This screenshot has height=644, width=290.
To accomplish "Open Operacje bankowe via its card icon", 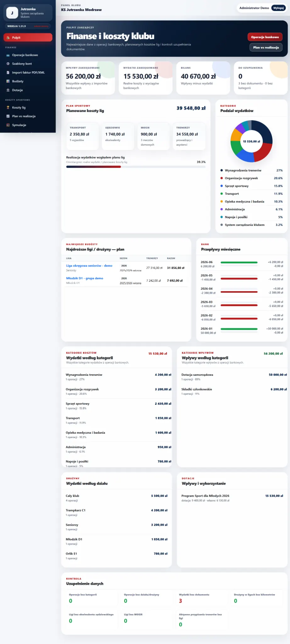I will (8, 55).
